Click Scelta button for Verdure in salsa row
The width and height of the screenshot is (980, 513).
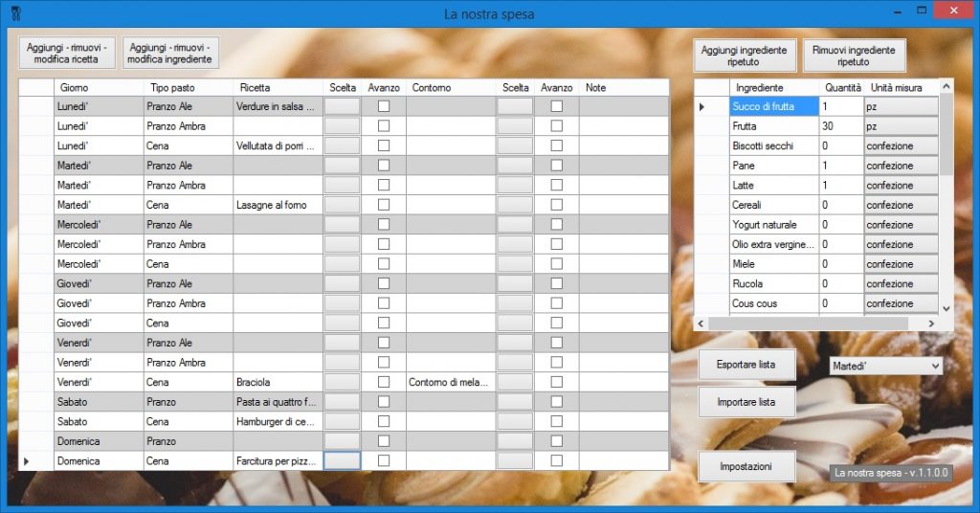(x=343, y=106)
